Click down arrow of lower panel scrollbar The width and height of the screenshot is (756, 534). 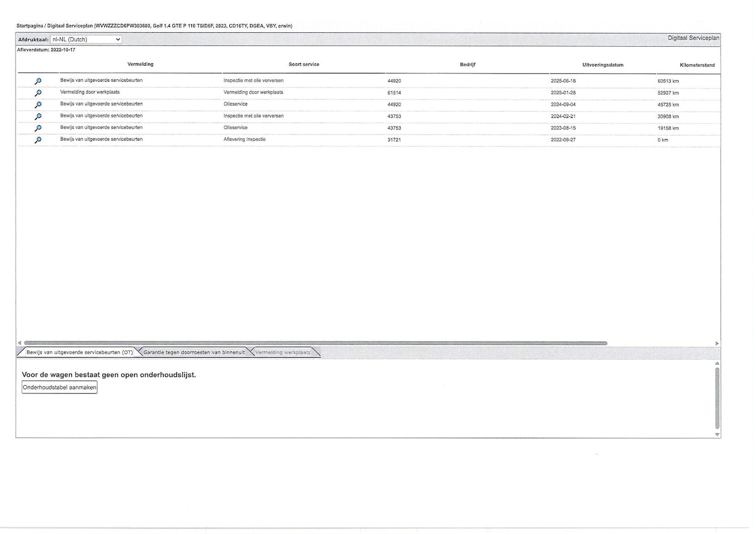coord(717,434)
